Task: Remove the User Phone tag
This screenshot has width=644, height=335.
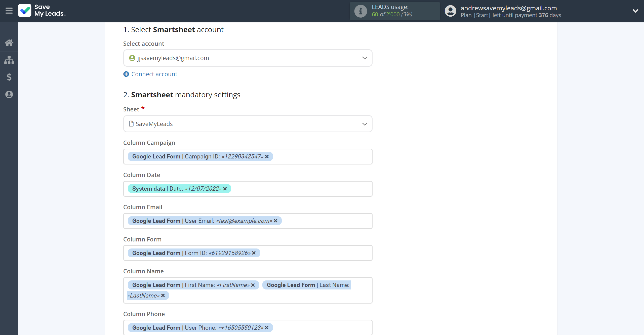Action: point(267,328)
